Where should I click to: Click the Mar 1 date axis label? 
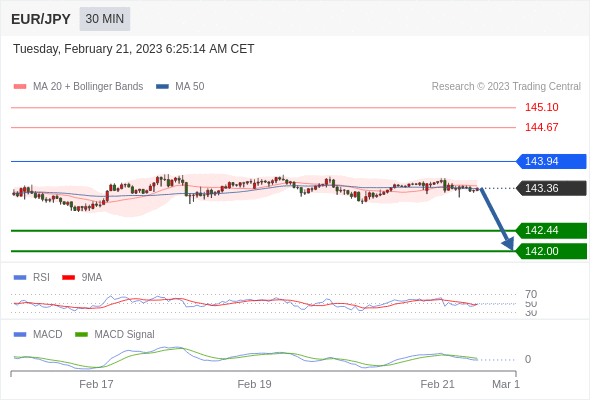pyautogui.click(x=506, y=384)
